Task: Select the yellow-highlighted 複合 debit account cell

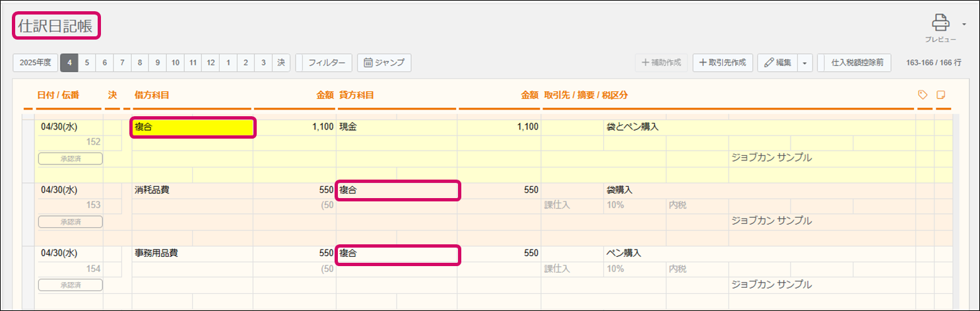Action: [193, 127]
